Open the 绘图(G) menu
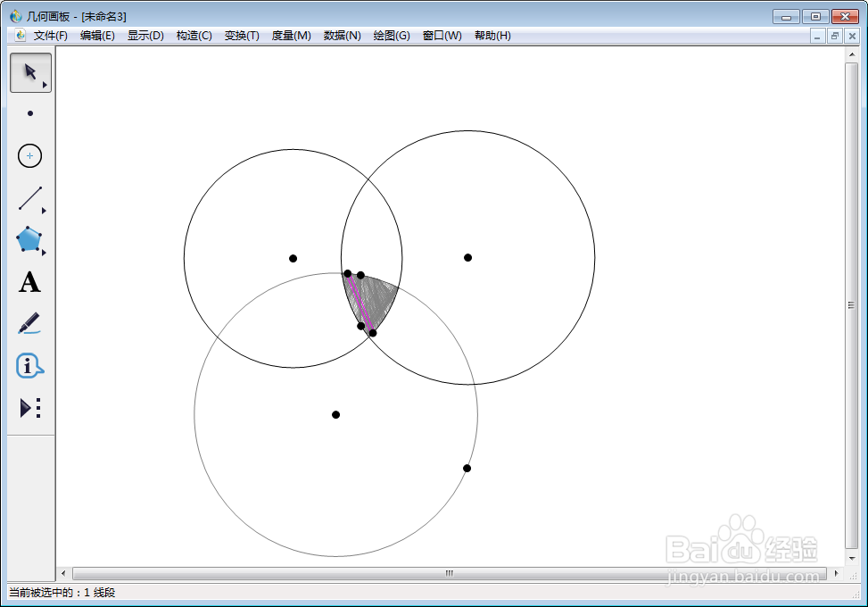Viewport: 868px width, 607px height. coord(392,36)
